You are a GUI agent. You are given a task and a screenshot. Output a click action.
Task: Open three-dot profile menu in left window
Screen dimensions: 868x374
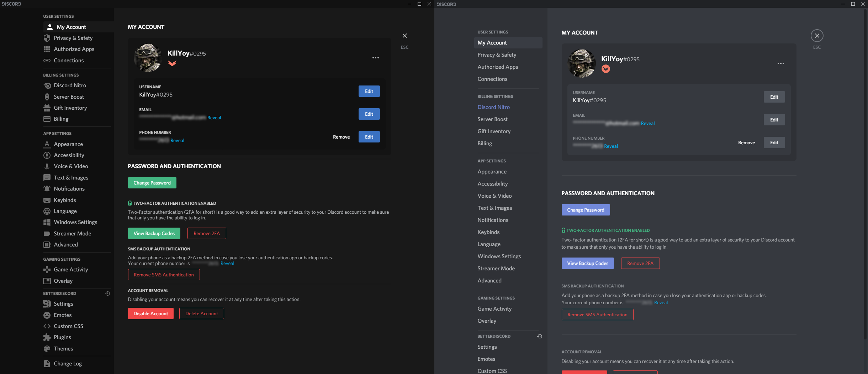click(376, 58)
